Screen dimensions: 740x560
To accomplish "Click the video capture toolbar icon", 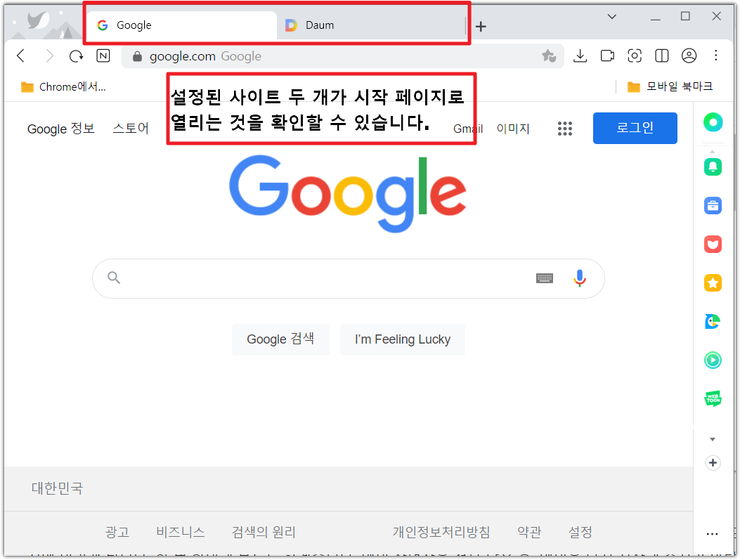I will (607, 56).
